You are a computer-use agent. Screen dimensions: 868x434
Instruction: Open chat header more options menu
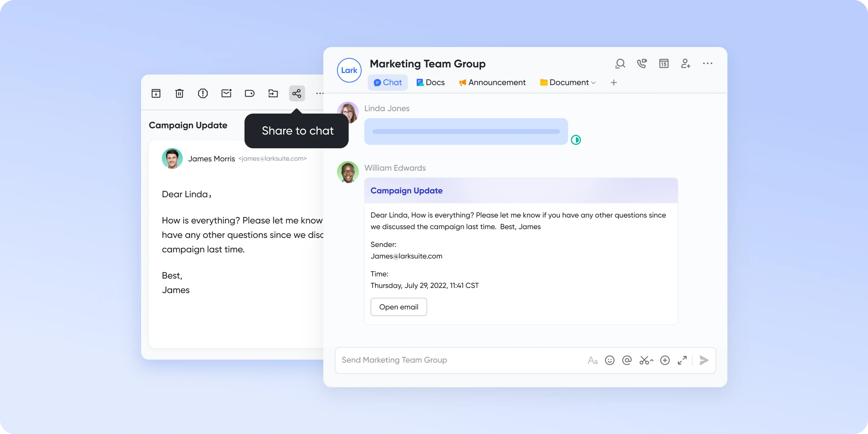click(x=707, y=64)
